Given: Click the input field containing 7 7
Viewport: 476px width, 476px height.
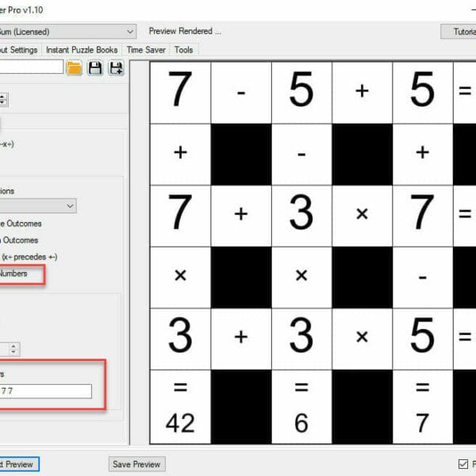Looking at the screenshot, I should 45,391.
